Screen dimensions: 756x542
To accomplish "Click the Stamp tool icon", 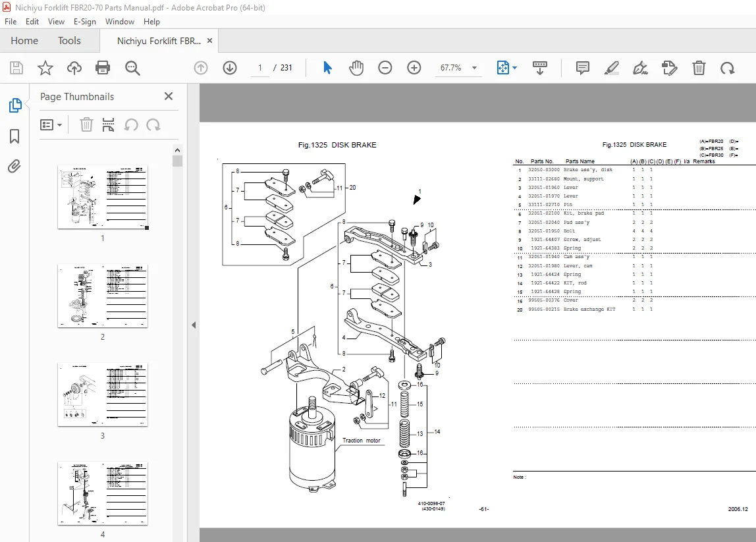I will [670, 68].
